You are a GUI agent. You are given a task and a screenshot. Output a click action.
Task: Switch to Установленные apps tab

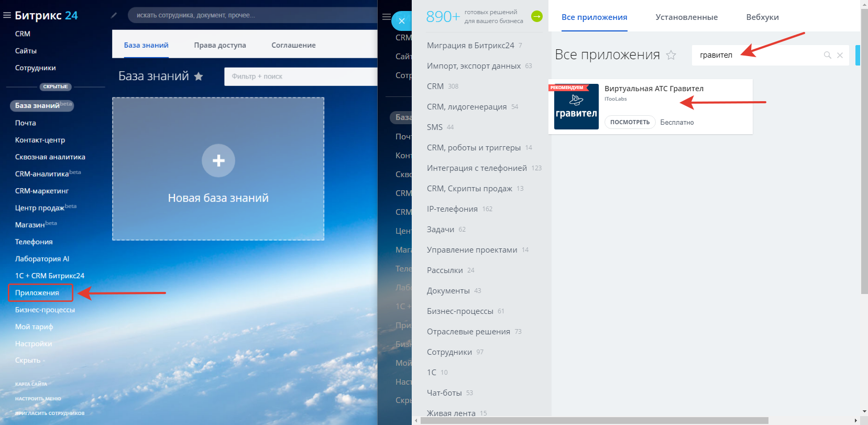[x=687, y=17]
